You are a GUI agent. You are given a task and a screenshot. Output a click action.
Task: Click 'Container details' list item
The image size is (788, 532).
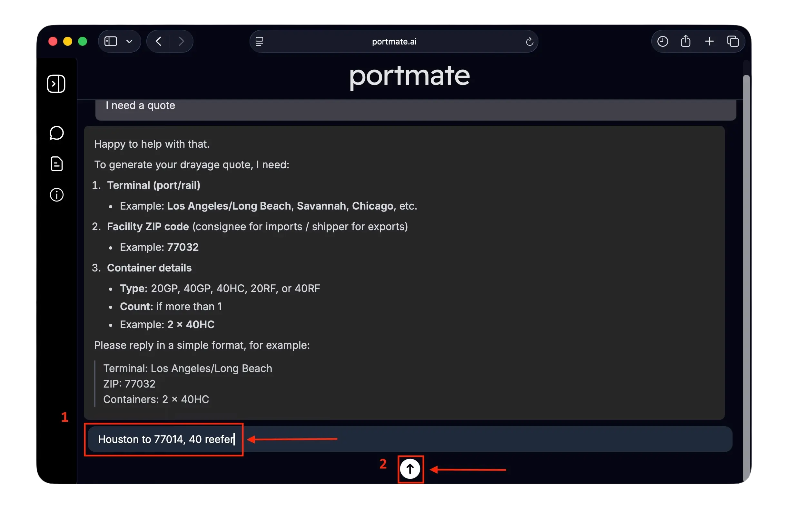[149, 268]
